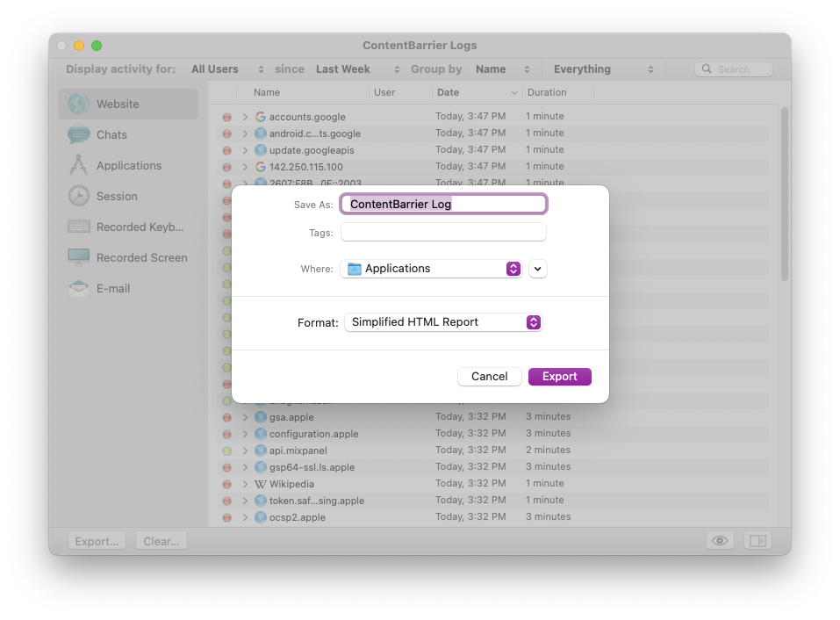The height and width of the screenshot is (620, 840).
Task: Click the green status dot for api.mixpanel
Action: [x=227, y=451]
